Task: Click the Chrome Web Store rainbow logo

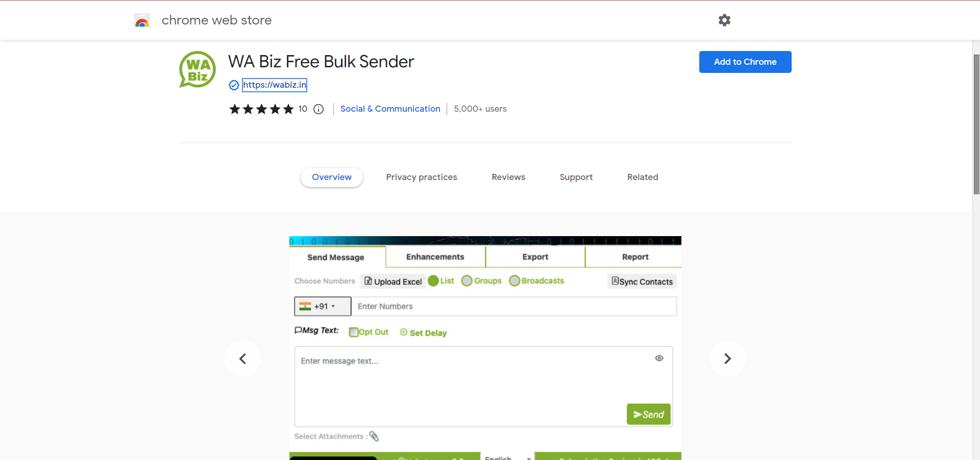Action: point(142,20)
